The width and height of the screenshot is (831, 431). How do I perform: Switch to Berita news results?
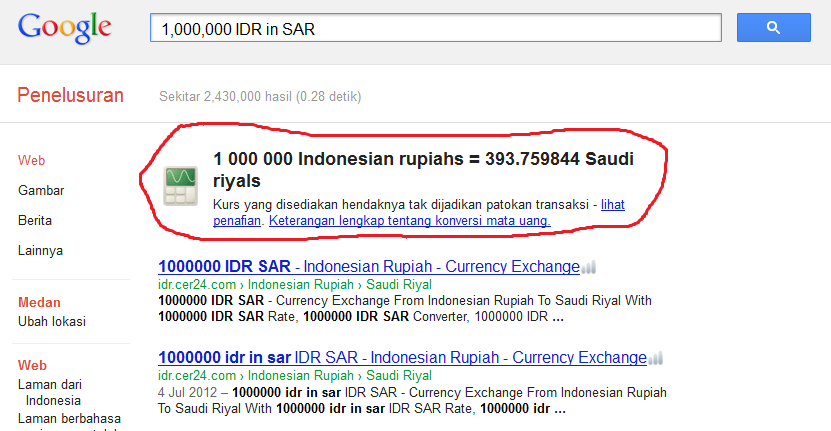click(x=35, y=221)
